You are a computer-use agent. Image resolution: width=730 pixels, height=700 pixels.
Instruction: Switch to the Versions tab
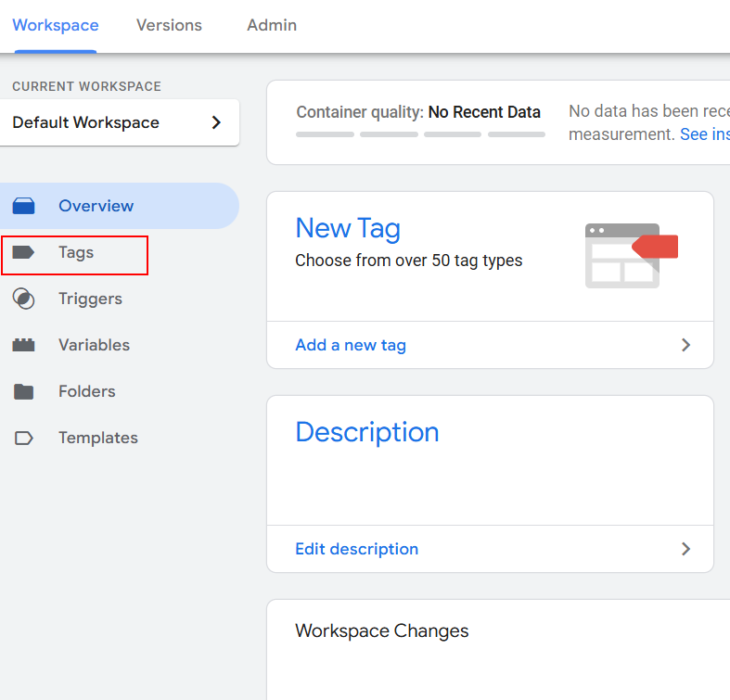tap(169, 25)
